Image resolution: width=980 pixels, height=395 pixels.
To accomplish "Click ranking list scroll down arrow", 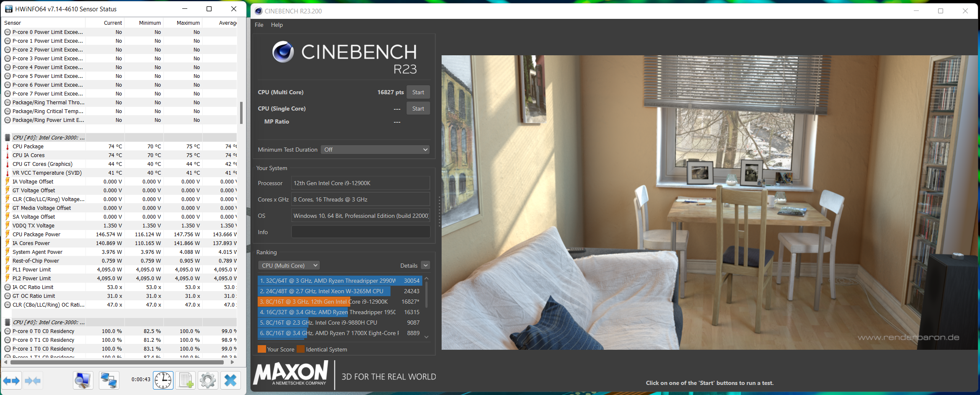I will (427, 336).
